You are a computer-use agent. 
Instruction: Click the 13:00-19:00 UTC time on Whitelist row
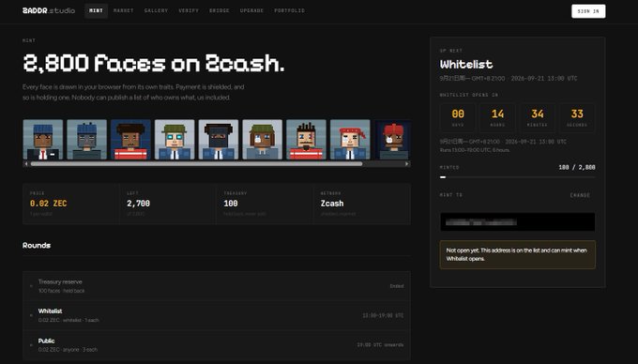383,315
